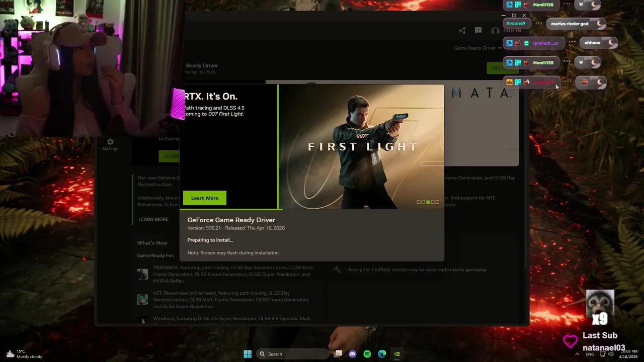Image resolution: width=644 pixels, height=362 pixels.
Task: Open Microsoft Edge from the taskbar
Action: click(382, 354)
